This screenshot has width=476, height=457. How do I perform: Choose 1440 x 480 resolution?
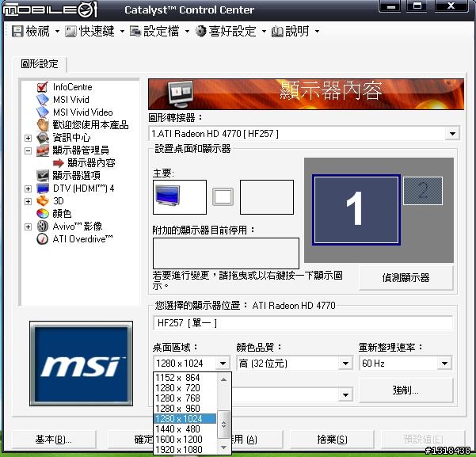click(x=185, y=429)
